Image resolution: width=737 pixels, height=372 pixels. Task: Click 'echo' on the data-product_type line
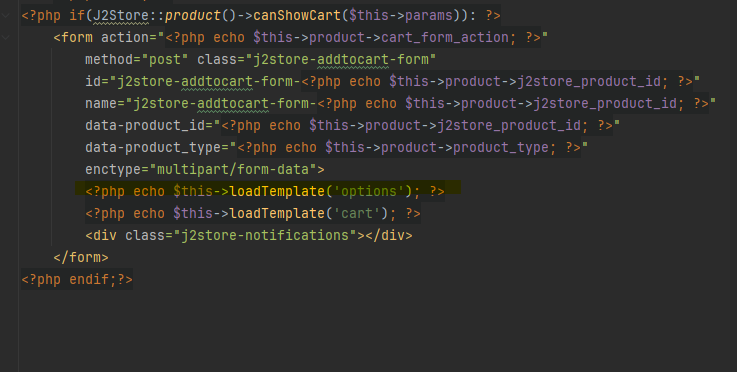tap(301, 148)
